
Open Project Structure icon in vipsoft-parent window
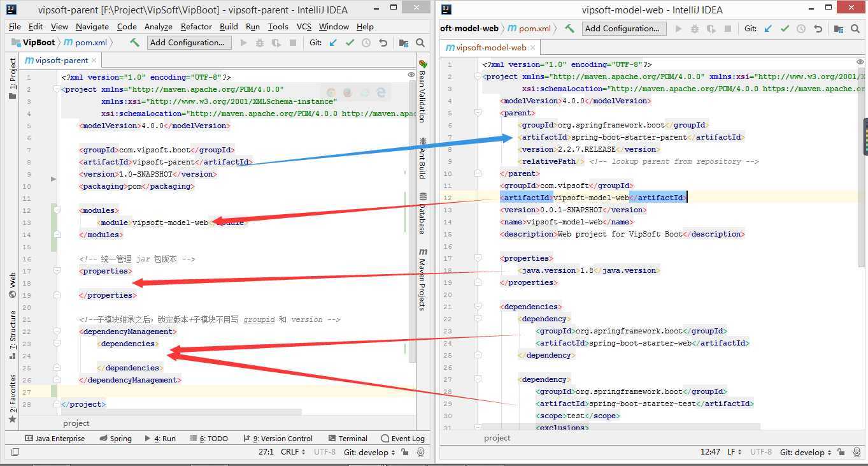click(x=404, y=43)
